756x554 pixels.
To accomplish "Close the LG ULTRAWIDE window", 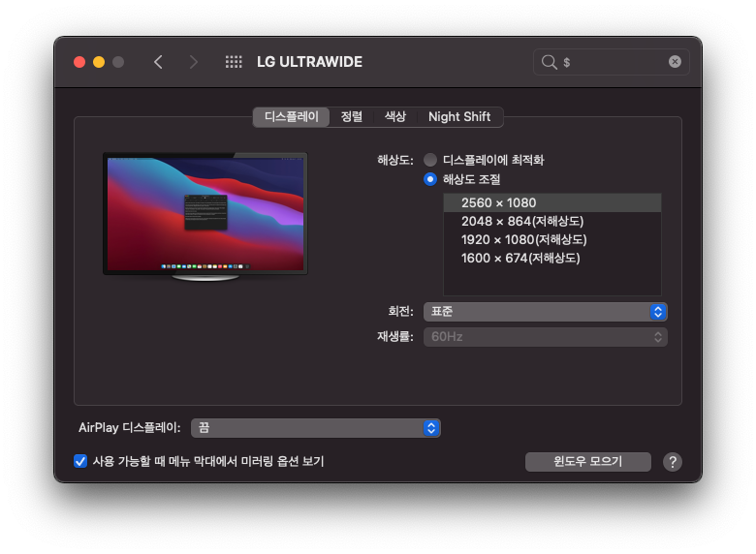I will pos(79,62).
